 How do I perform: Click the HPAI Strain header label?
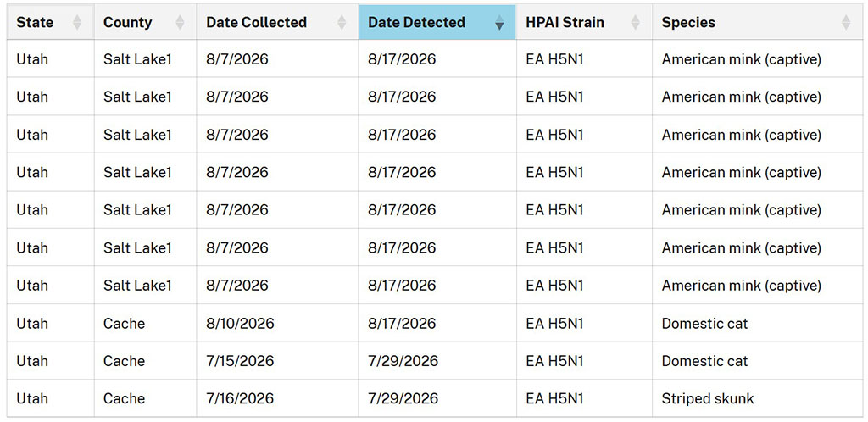click(565, 23)
